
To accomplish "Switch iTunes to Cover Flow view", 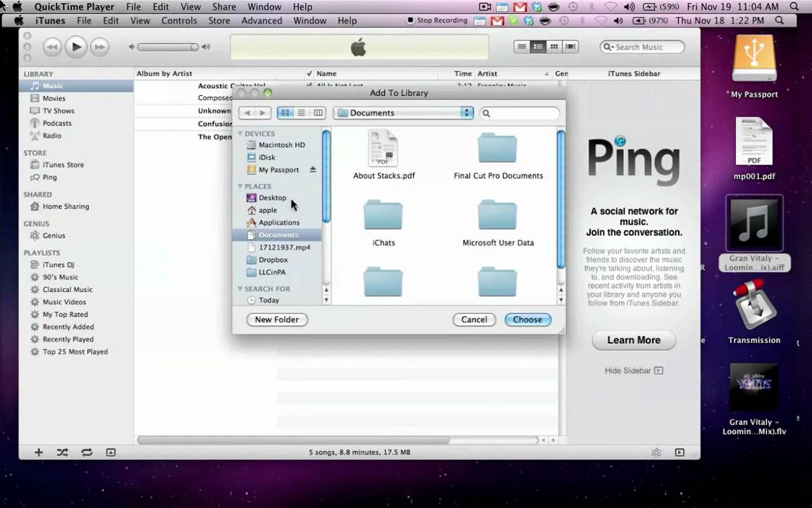I will pyautogui.click(x=570, y=47).
